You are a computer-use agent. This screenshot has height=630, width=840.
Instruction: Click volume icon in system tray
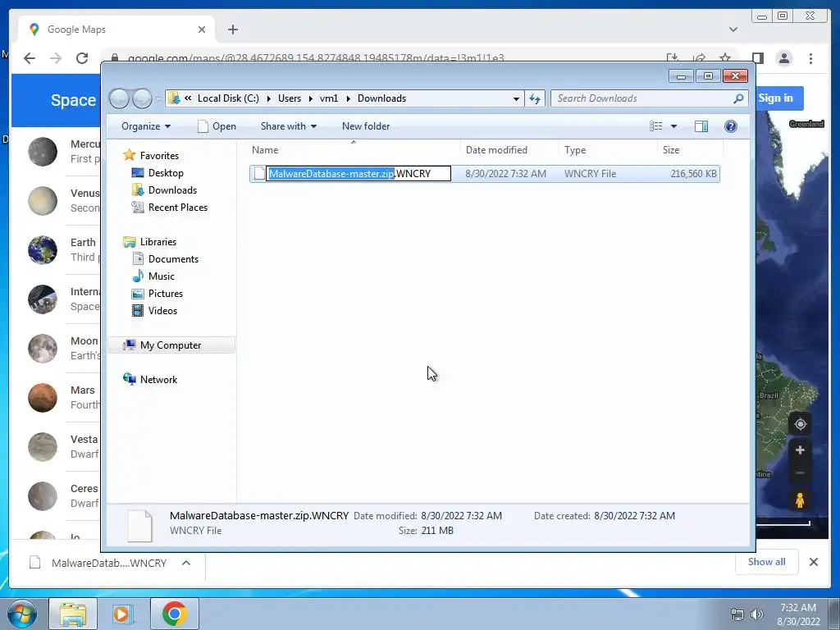point(756,614)
